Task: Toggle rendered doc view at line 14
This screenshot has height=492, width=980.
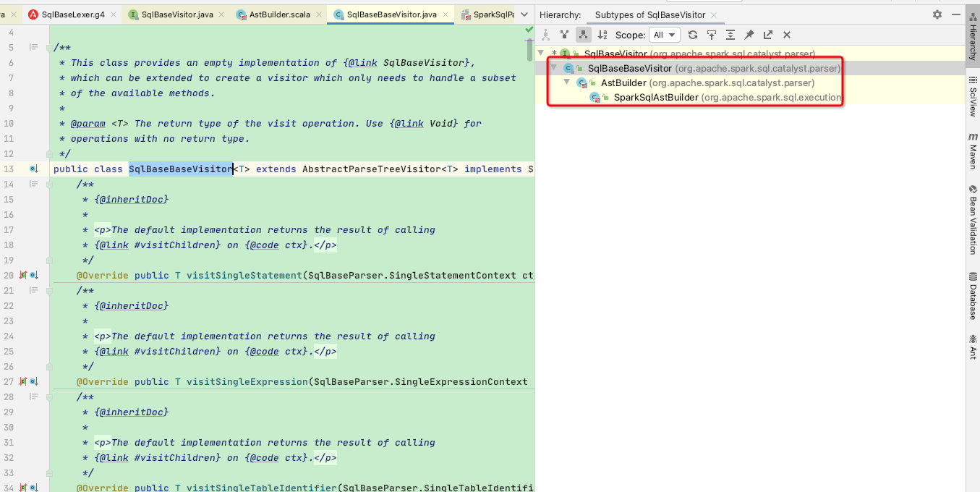Action: [x=33, y=184]
